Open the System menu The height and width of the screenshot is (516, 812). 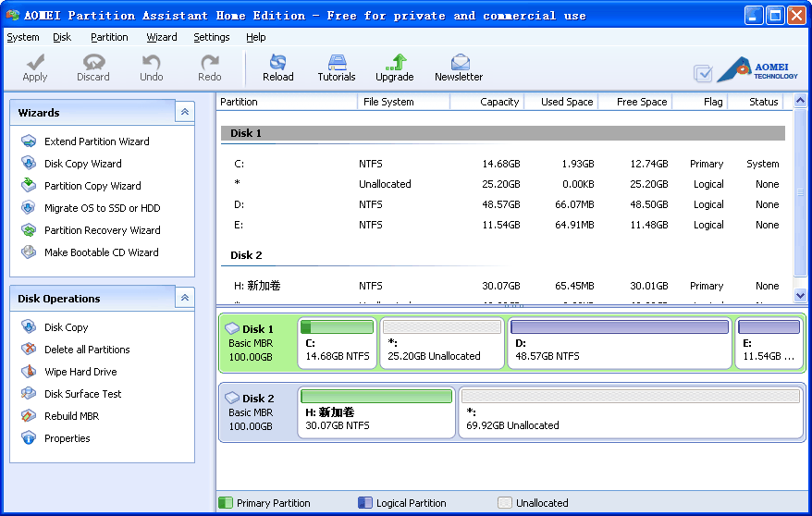tap(23, 37)
